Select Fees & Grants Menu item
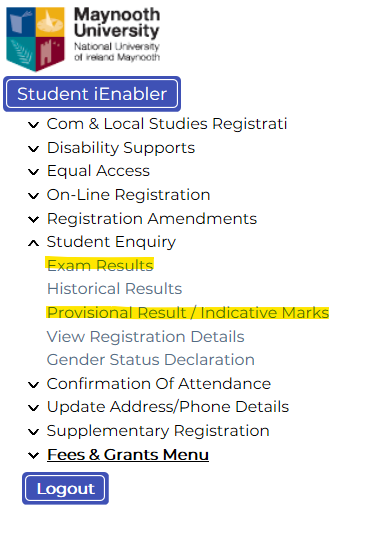Screen dimensions: 385x535 128,455
